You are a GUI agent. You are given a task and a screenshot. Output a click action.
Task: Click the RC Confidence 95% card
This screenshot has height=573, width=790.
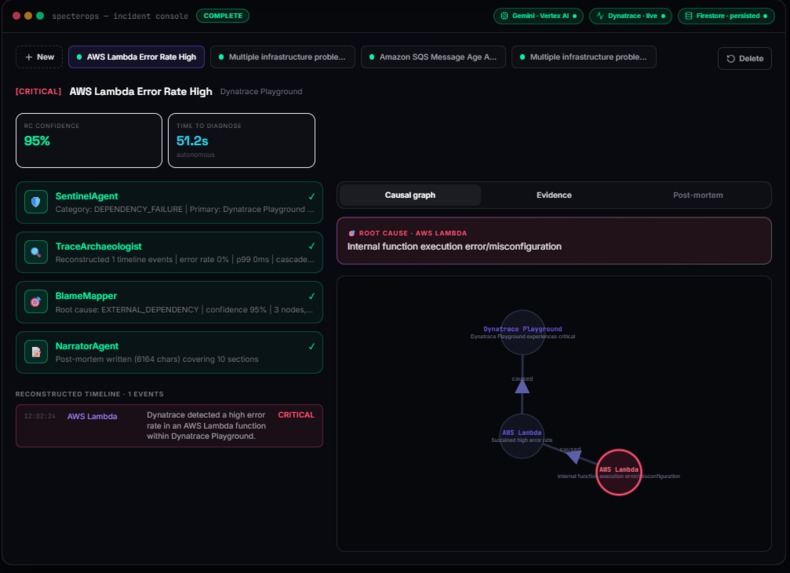coord(89,140)
